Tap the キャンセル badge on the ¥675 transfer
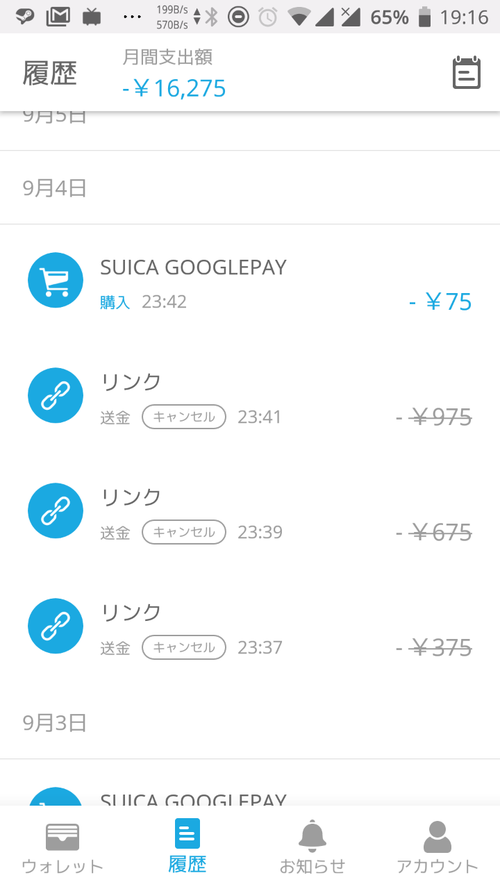The width and height of the screenshot is (500, 889). pyautogui.click(x=184, y=532)
